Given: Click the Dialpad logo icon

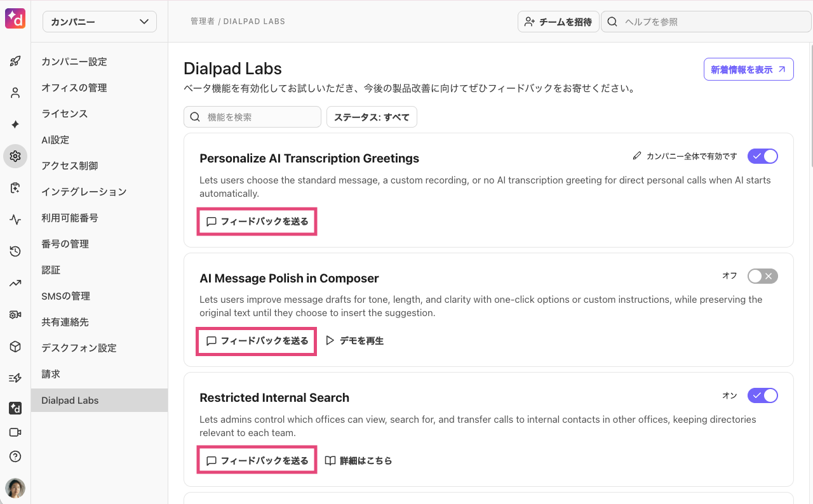Looking at the screenshot, I should [15, 19].
